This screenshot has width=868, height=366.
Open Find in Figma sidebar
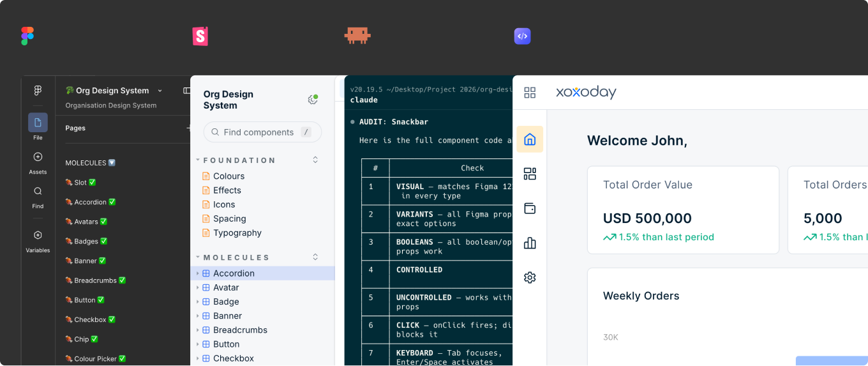[38, 191]
